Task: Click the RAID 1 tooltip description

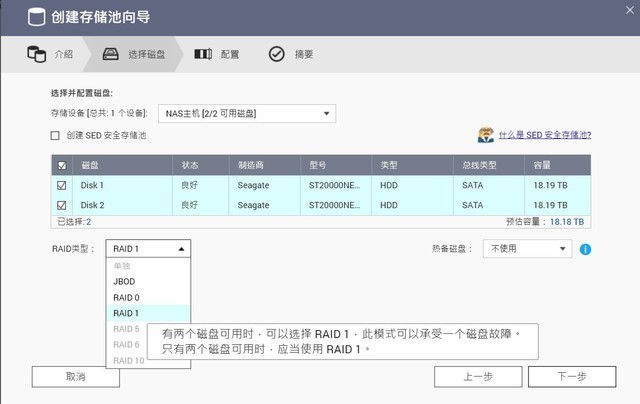Action: (x=342, y=342)
